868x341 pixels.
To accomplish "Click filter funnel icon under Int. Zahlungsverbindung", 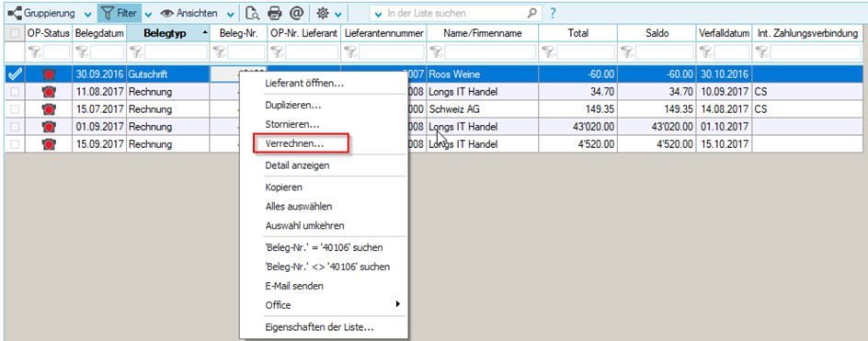I will click(762, 52).
